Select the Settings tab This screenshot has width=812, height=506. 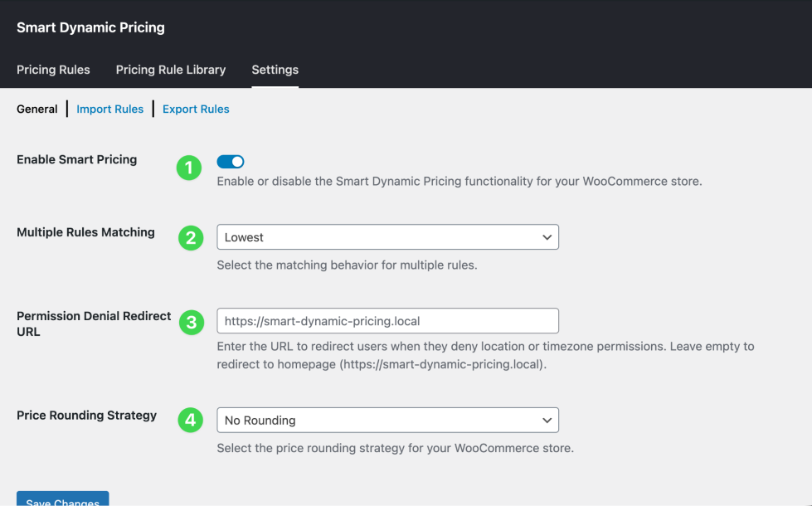[x=275, y=70]
